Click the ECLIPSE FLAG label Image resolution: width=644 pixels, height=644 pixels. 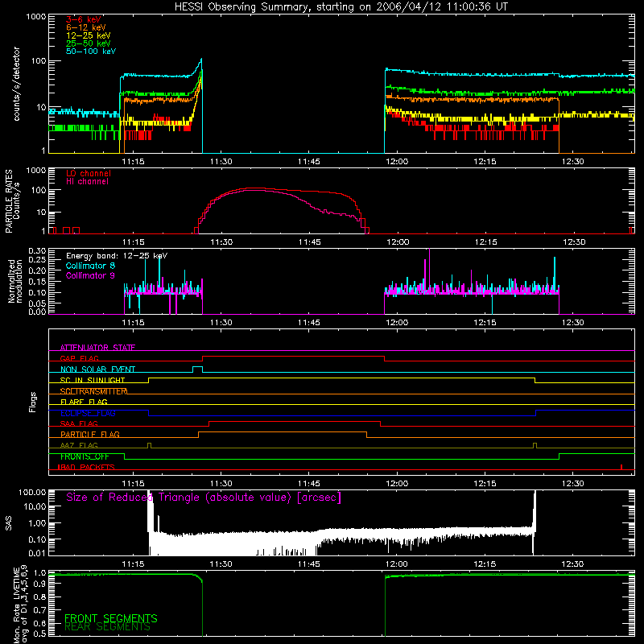tap(88, 413)
